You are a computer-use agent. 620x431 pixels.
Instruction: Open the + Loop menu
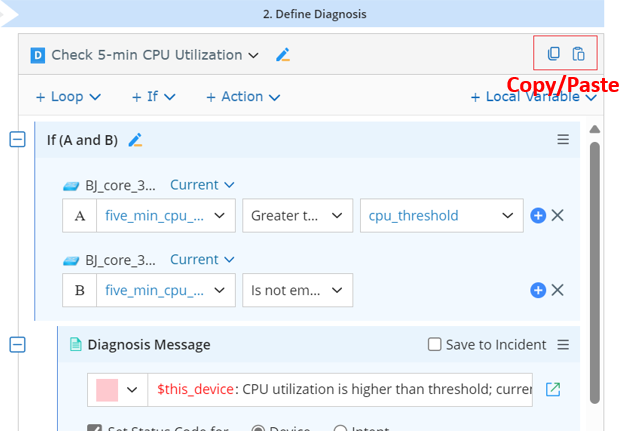tap(68, 97)
